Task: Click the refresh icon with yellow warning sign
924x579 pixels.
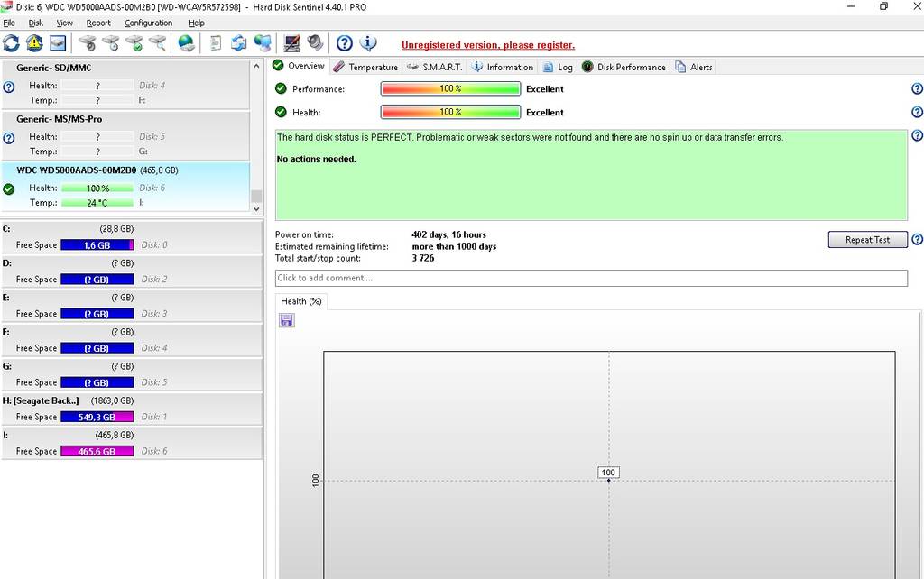Action: 34,42
